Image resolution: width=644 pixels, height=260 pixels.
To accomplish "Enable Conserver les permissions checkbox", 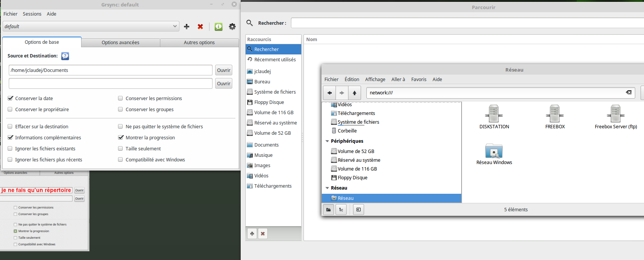I will (120, 98).
